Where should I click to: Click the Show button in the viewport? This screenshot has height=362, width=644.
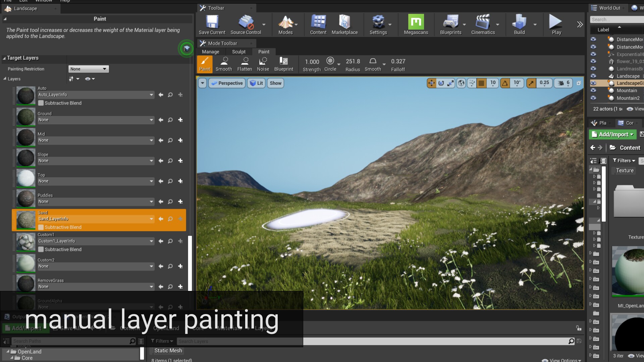coord(275,83)
